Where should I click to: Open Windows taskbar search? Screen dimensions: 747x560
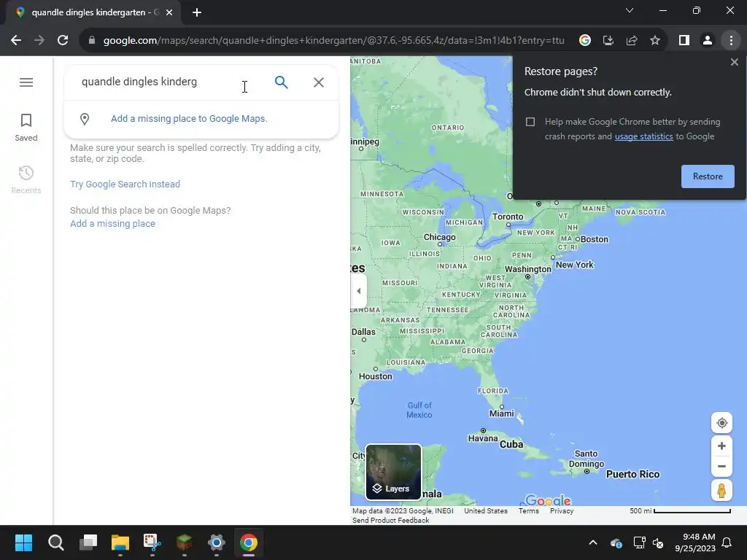55,542
